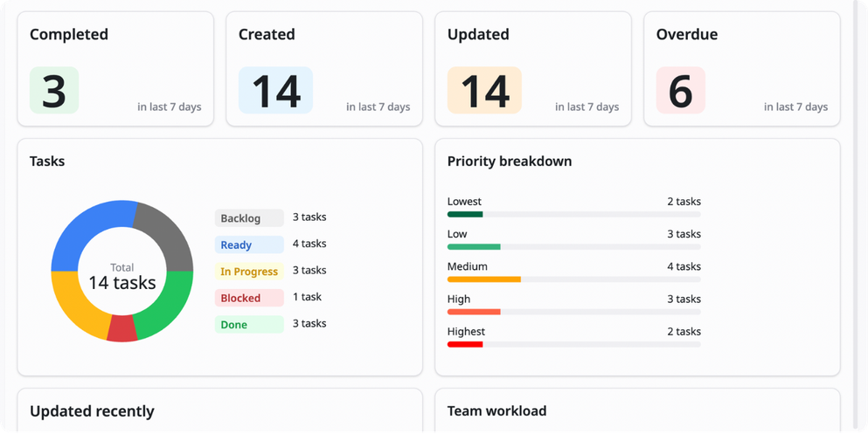Click the Updated count badge showing 14
The height and width of the screenshot is (434, 868).
click(x=484, y=90)
